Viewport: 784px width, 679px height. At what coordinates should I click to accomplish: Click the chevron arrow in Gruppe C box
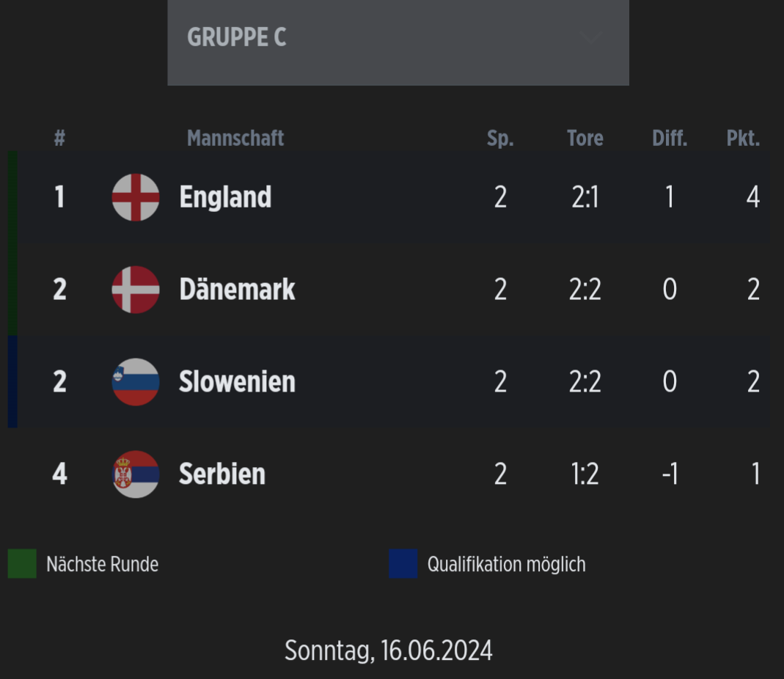click(590, 37)
